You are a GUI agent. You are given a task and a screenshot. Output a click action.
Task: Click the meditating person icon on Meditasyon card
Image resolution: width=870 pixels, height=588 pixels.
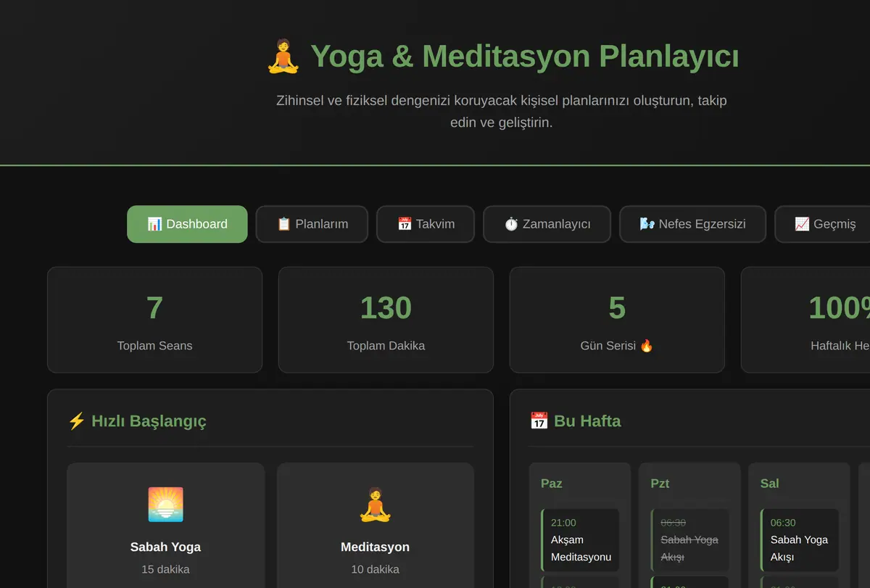coord(375,505)
